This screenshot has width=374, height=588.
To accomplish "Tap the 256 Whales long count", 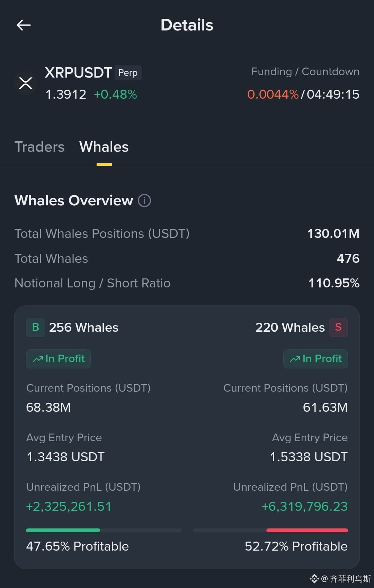I will click(x=84, y=327).
